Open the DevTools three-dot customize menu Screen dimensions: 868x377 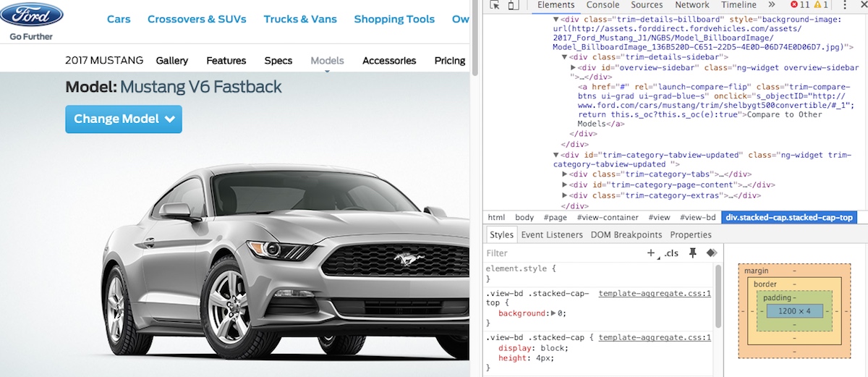845,5
